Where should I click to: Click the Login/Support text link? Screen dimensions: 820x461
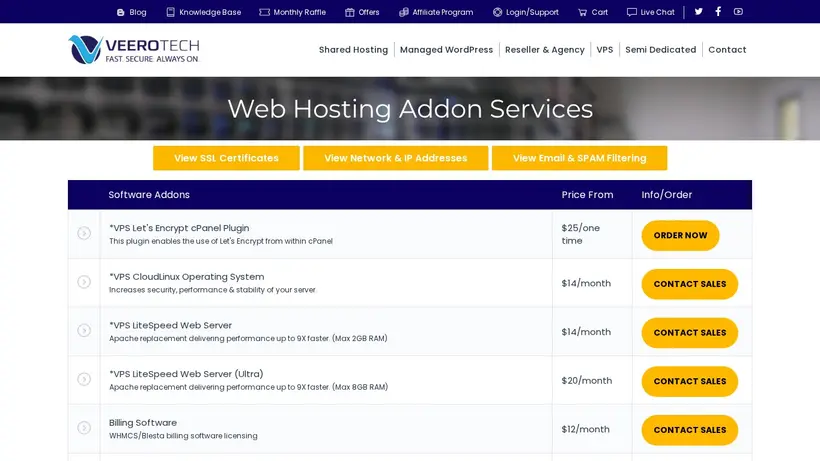(532, 12)
